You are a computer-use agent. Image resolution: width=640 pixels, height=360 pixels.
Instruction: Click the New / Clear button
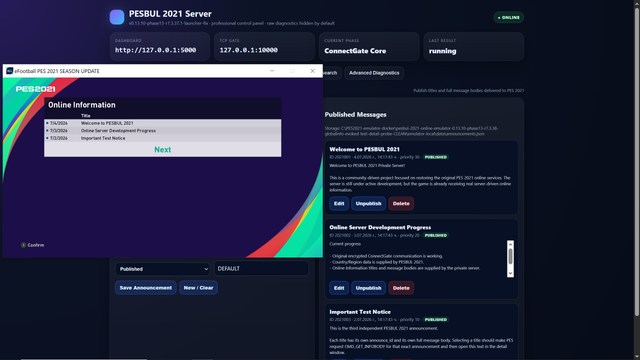[x=198, y=288]
